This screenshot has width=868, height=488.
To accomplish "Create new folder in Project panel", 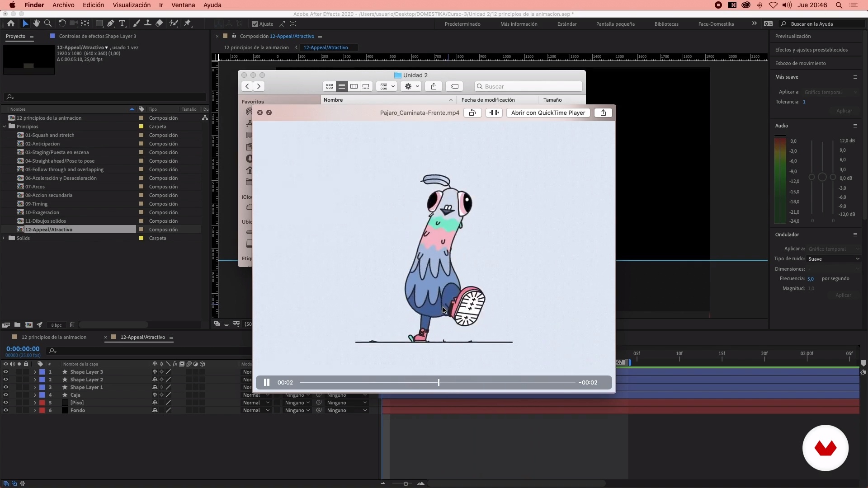I will tap(17, 324).
